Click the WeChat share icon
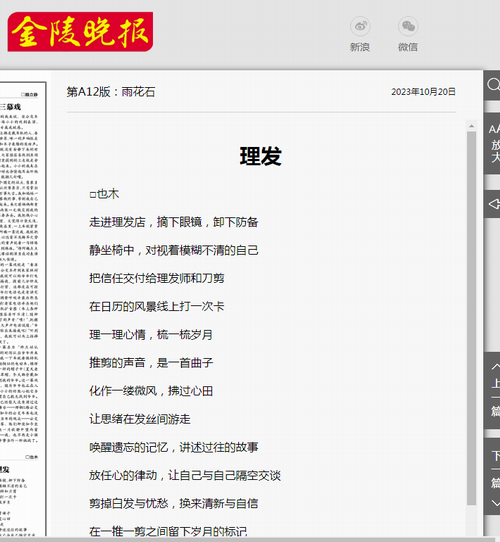 (x=408, y=26)
